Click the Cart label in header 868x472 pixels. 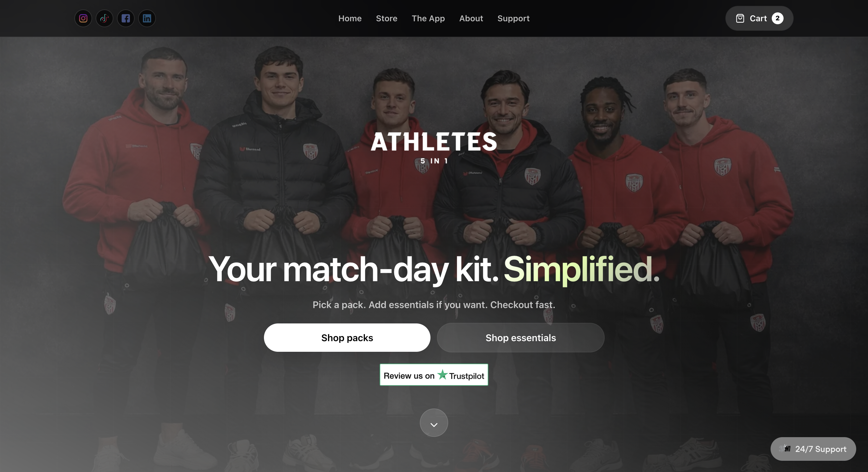coord(758,18)
